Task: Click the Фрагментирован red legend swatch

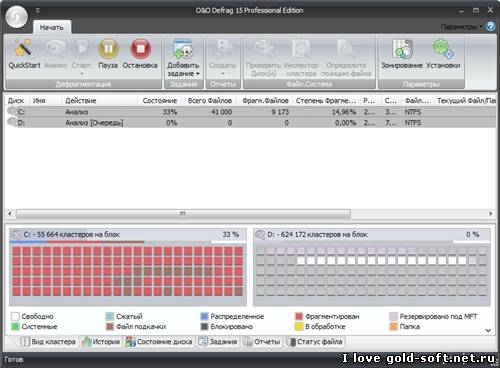Action: click(x=299, y=316)
